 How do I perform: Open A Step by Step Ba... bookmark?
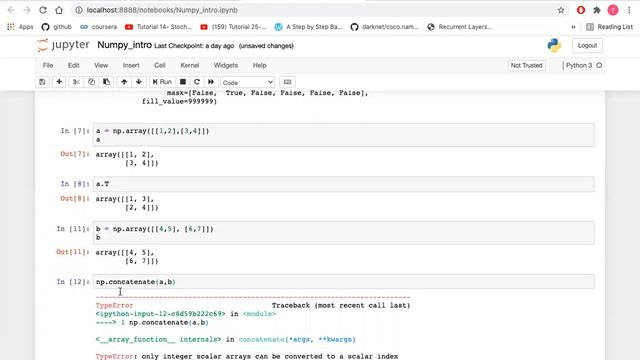308,27
